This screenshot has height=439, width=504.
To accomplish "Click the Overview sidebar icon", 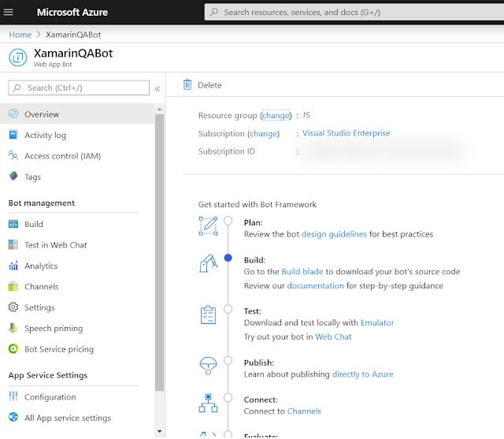I will (x=13, y=113).
